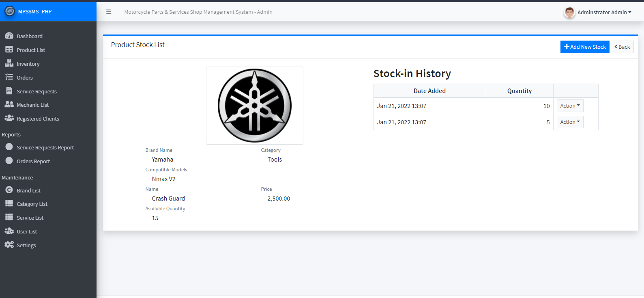Click the Registered Clients group icon
This screenshot has height=298, width=644.
point(9,118)
